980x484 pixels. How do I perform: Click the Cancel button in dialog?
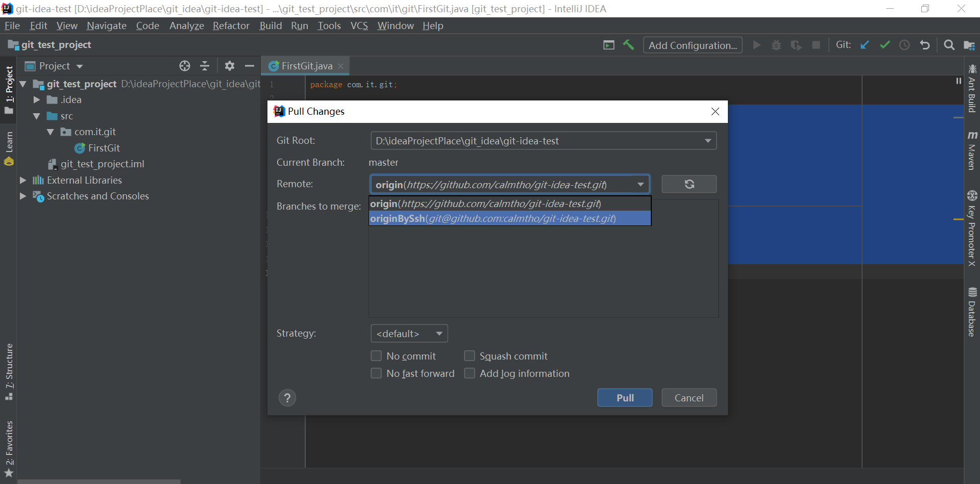pyautogui.click(x=689, y=398)
